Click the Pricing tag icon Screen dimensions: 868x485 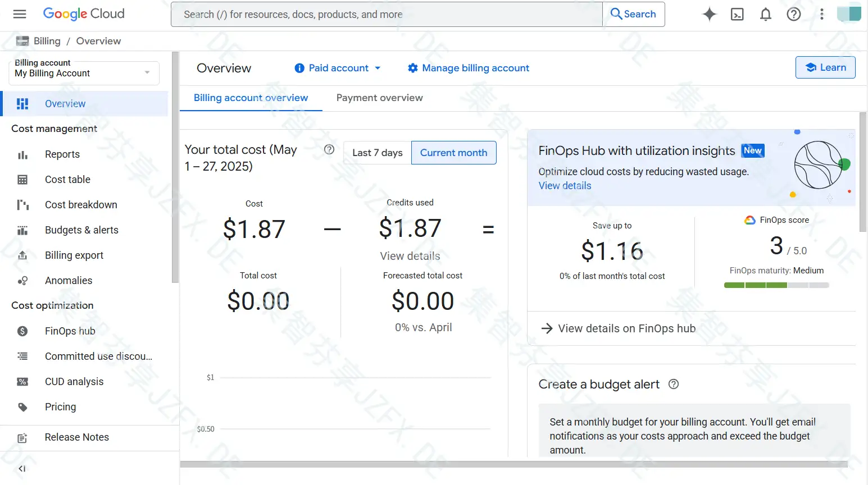click(x=22, y=407)
